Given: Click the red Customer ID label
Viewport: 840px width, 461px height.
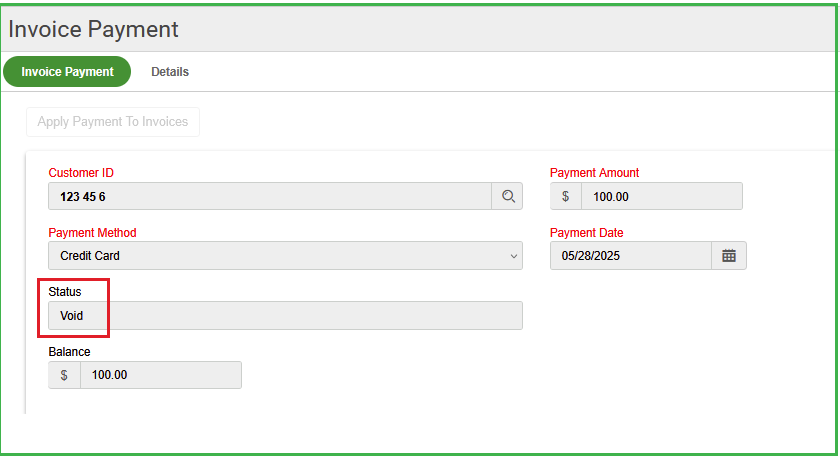Looking at the screenshot, I should [81, 173].
